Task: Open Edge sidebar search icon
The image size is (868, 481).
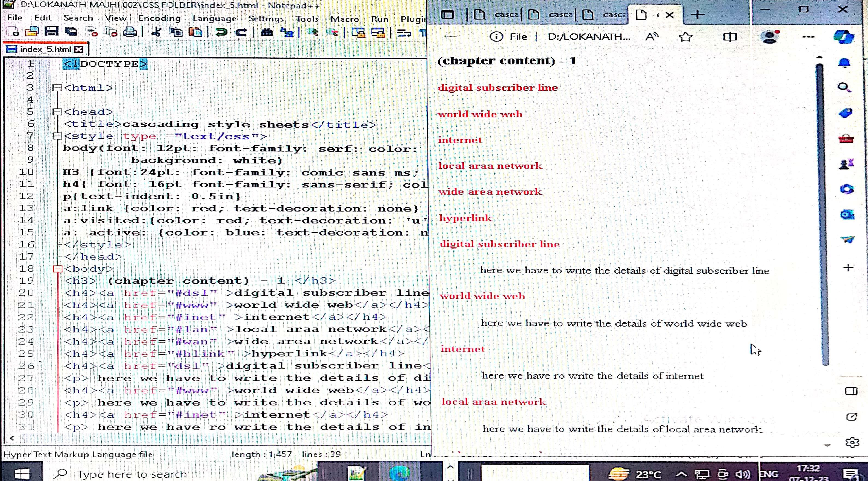Action: [x=844, y=87]
